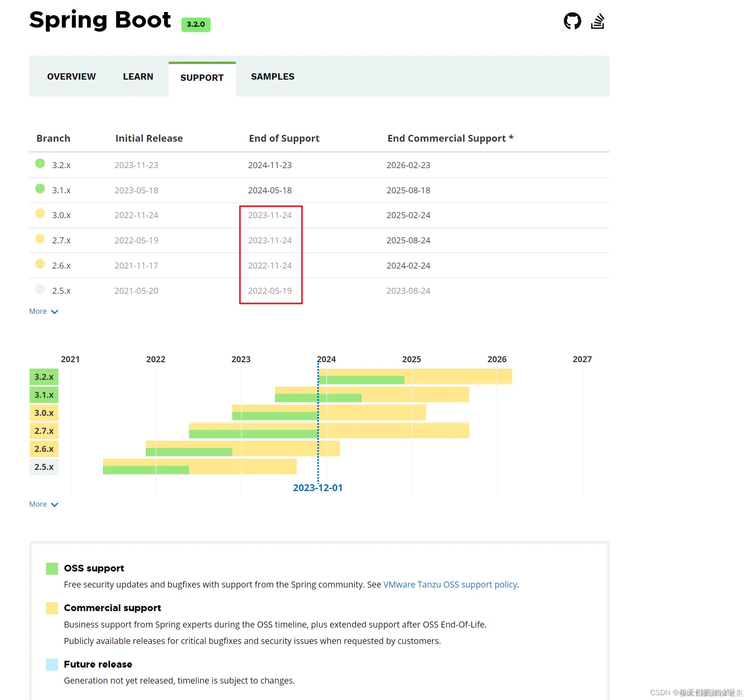Screen dimensions: 746x700
Task: Click the 3.2.x timeline label
Action: click(x=44, y=377)
